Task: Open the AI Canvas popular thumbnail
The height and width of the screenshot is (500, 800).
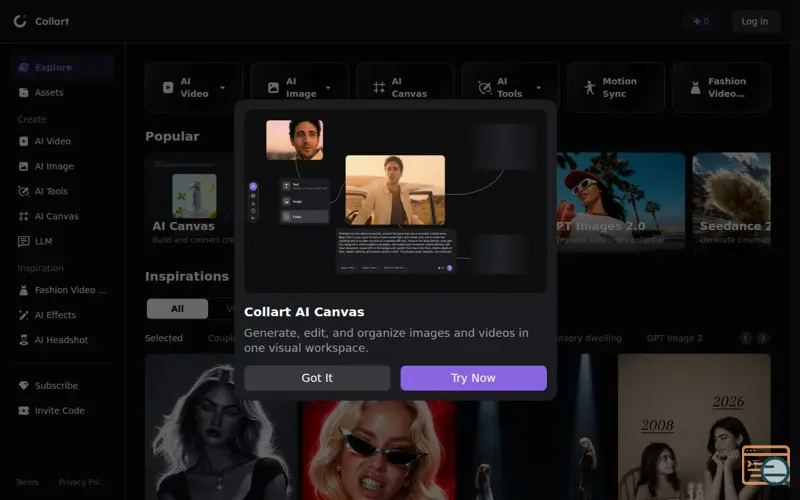Action: pos(194,196)
